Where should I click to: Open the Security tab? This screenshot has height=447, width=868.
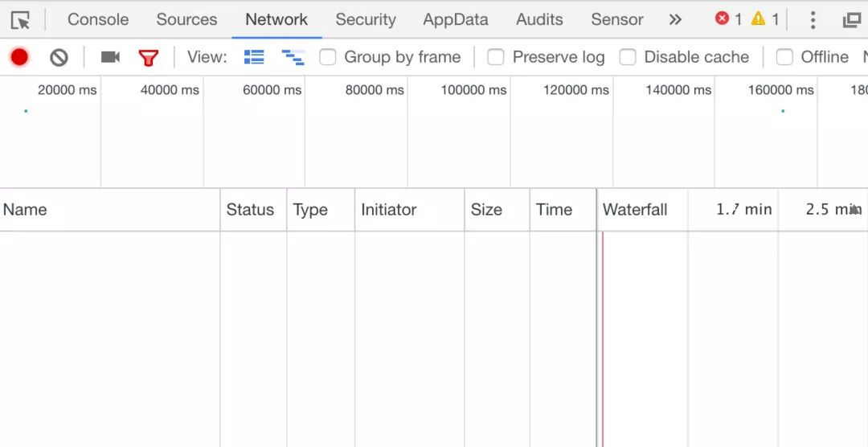[366, 19]
